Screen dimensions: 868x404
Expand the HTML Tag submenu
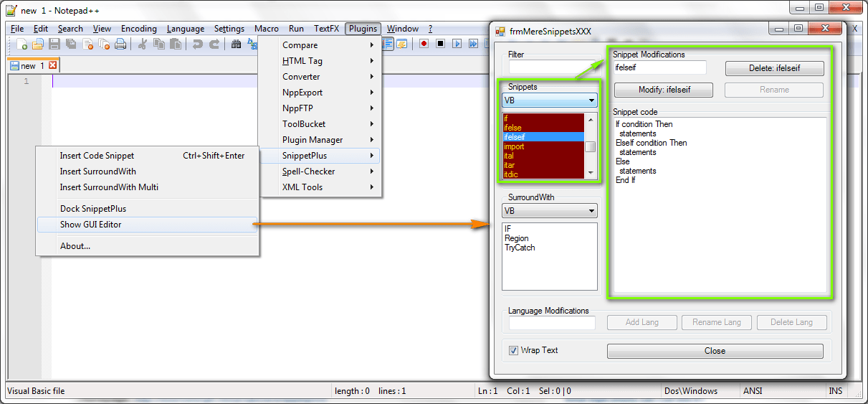[320, 61]
